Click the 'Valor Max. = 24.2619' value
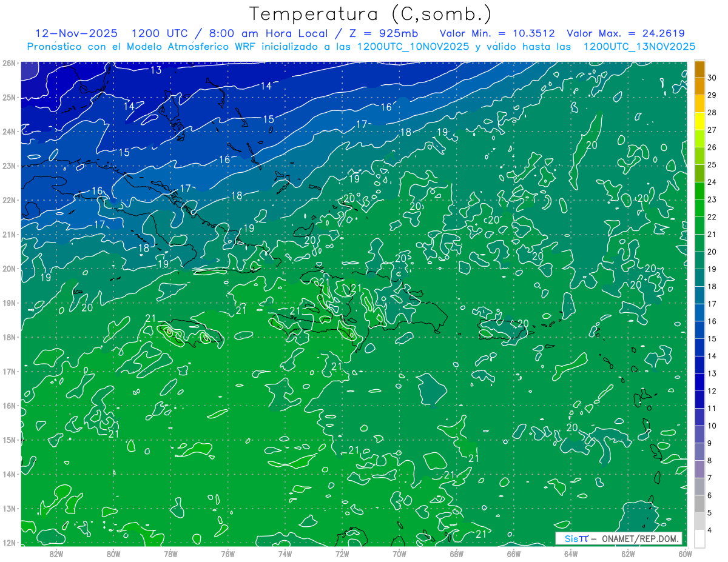 coord(625,33)
